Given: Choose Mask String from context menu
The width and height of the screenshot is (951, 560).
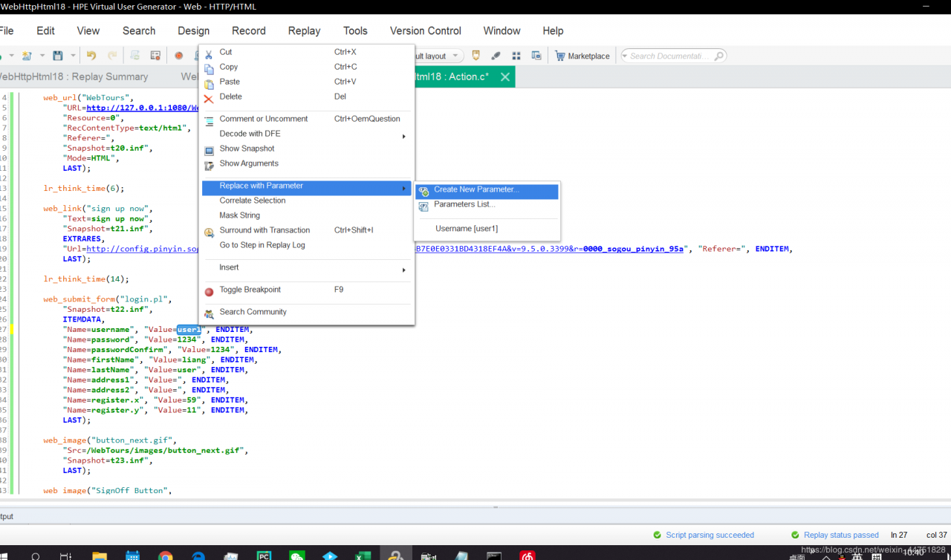Looking at the screenshot, I should point(239,215).
